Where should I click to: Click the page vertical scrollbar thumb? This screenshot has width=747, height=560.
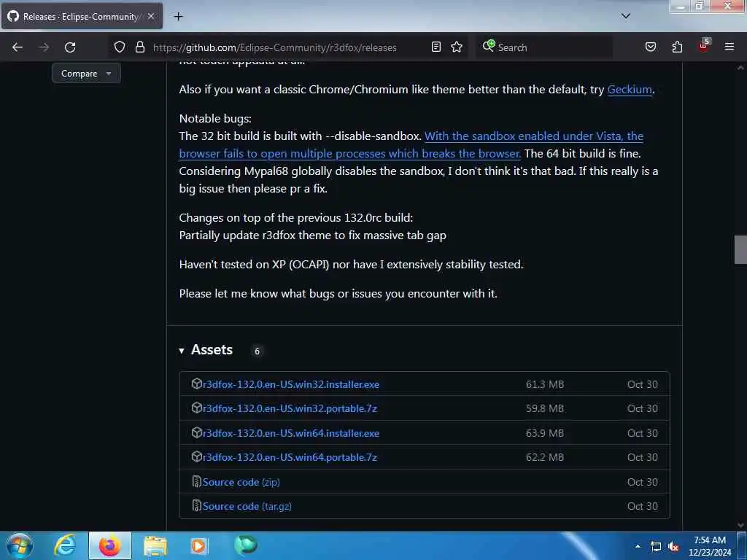[x=740, y=249]
